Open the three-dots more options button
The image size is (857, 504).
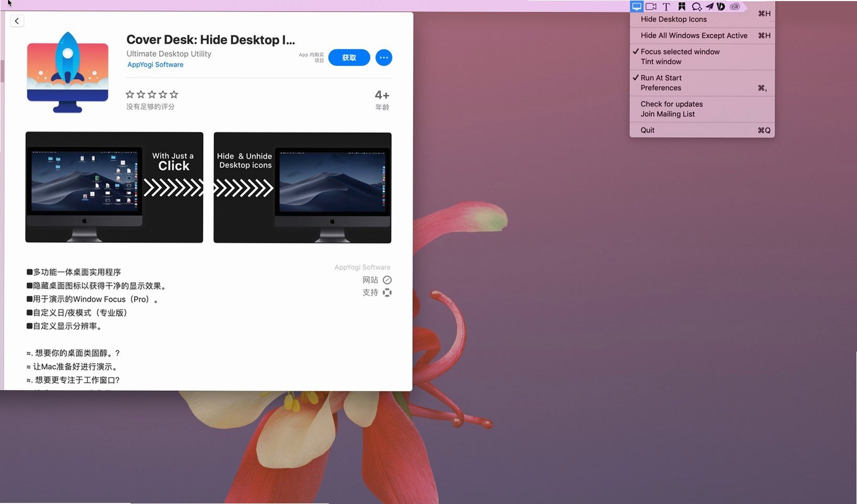(x=384, y=58)
